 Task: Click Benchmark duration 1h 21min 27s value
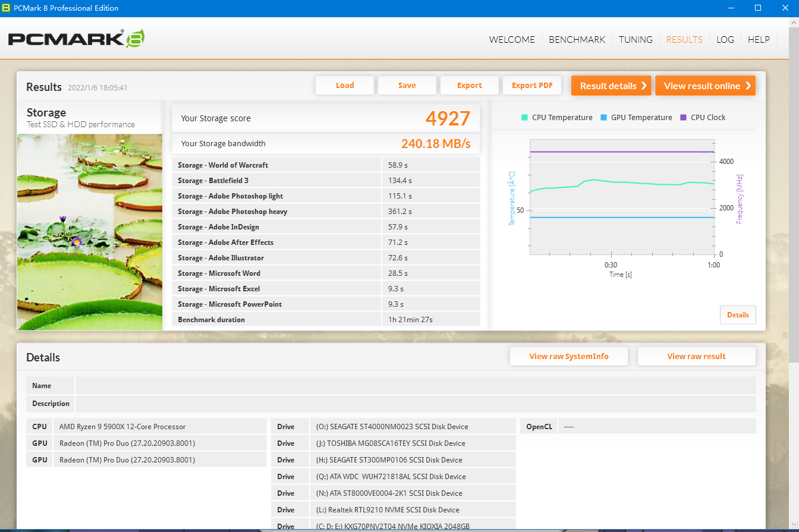tap(410, 319)
